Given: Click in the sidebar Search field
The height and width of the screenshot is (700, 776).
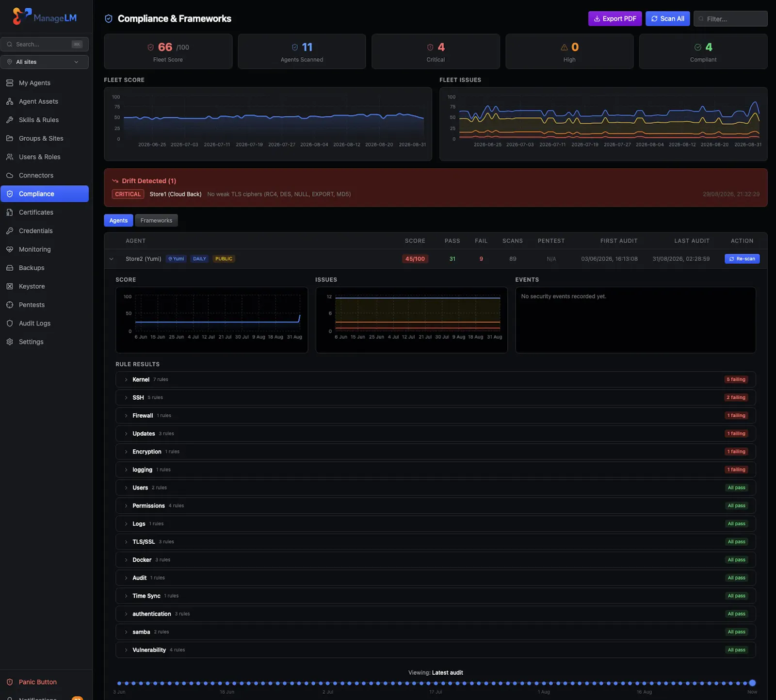Looking at the screenshot, I should [x=45, y=44].
